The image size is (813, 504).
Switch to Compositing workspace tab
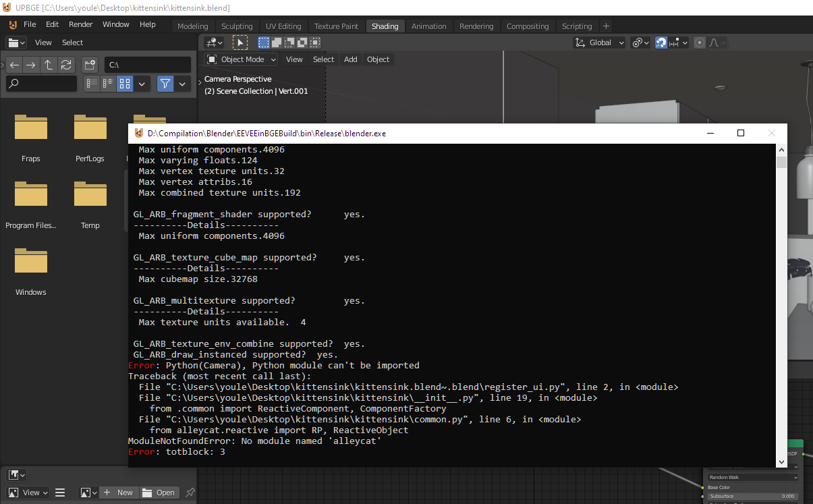(528, 26)
